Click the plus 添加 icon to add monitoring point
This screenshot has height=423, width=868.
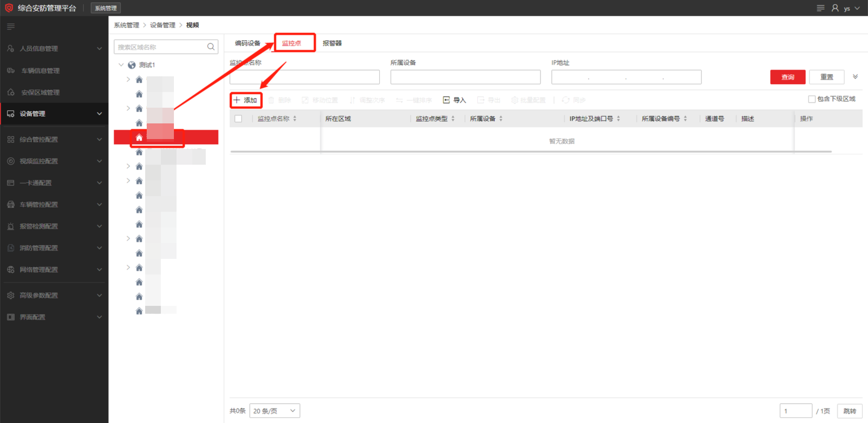click(x=237, y=100)
